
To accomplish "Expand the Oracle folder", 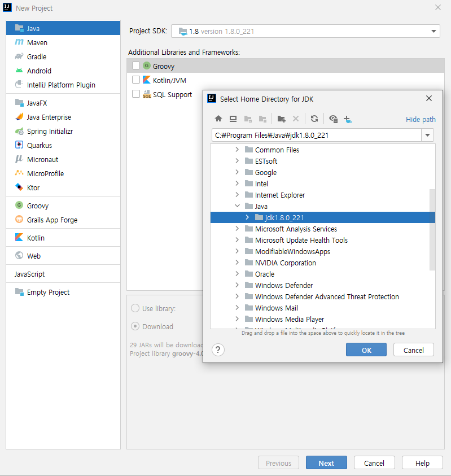I will tap(237, 273).
